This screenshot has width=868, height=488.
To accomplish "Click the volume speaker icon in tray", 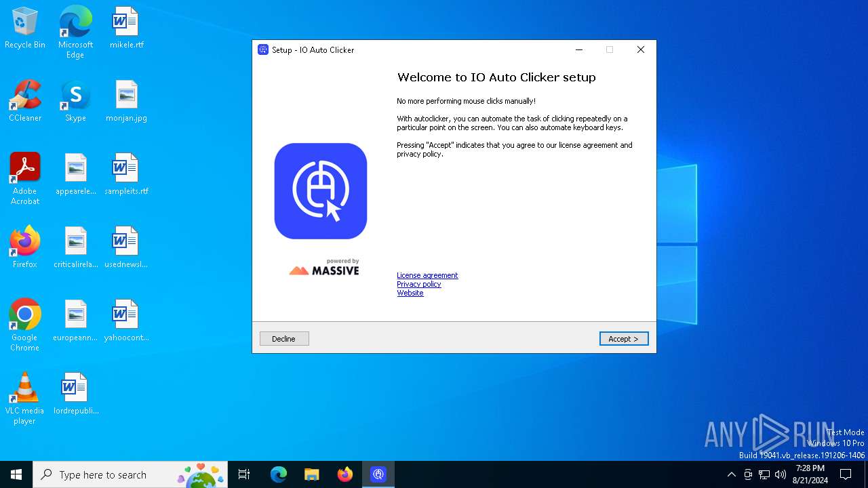I will point(781,474).
